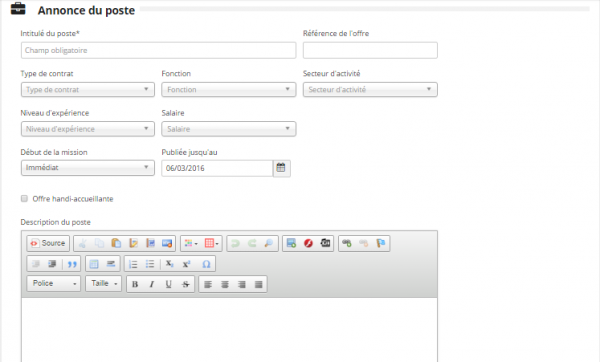Center align the text
This screenshot has width=600, height=362.
click(x=225, y=284)
